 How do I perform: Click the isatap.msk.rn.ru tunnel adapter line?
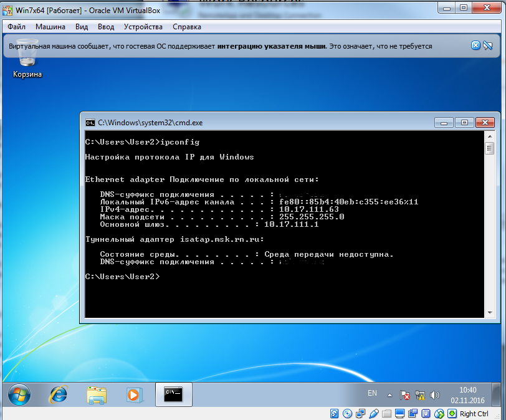click(x=174, y=239)
